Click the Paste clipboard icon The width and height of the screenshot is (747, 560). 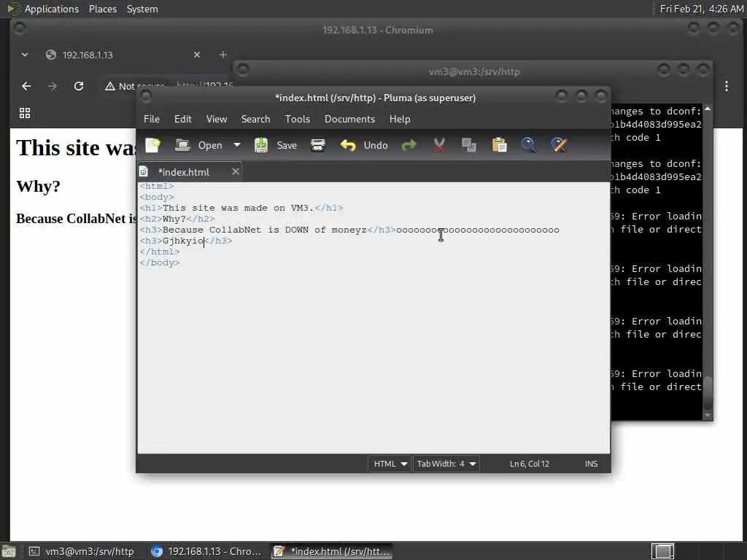click(499, 145)
